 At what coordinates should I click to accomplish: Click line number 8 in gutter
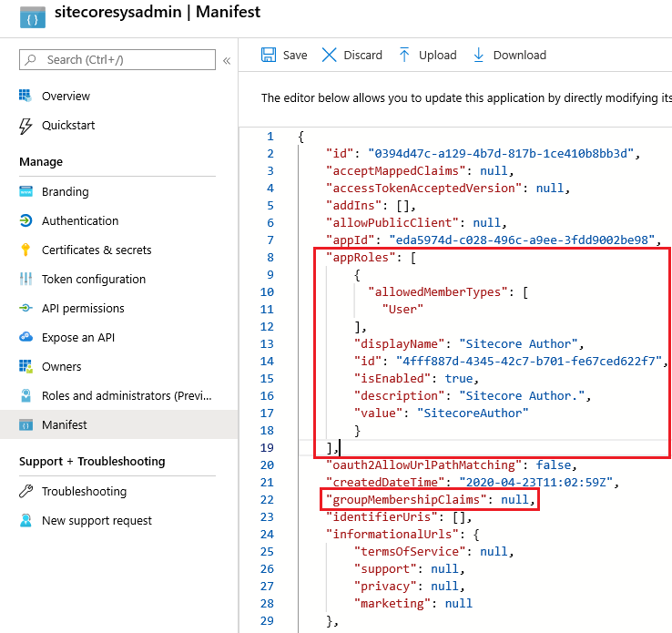point(270,258)
